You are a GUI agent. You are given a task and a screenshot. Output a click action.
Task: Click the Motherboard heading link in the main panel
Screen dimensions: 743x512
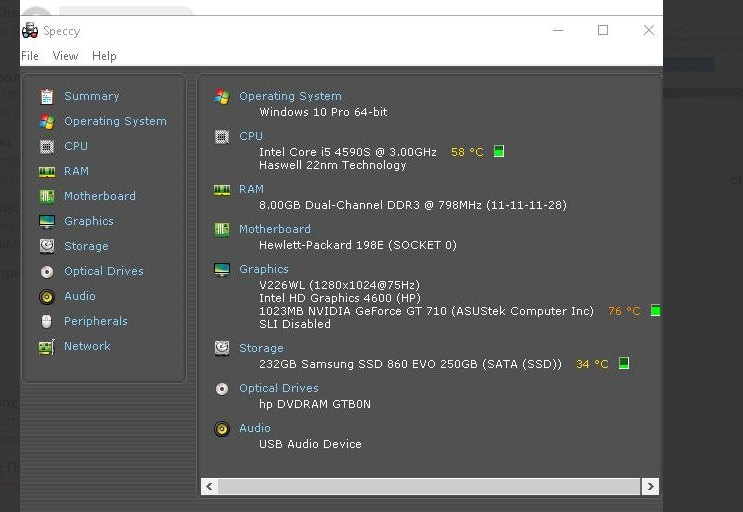pos(275,229)
